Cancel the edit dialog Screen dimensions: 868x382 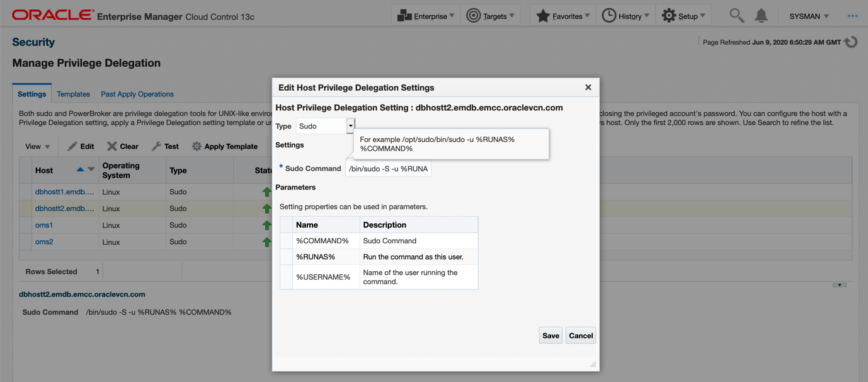pos(581,335)
